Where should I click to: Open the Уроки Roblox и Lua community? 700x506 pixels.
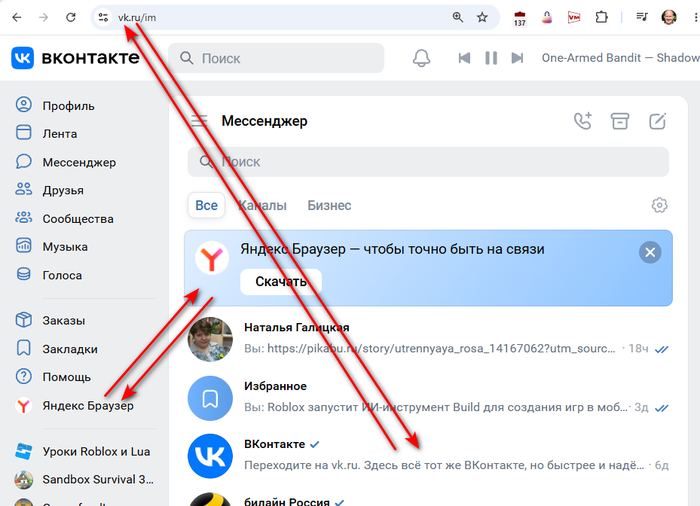pyautogui.click(x=83, y=452)
